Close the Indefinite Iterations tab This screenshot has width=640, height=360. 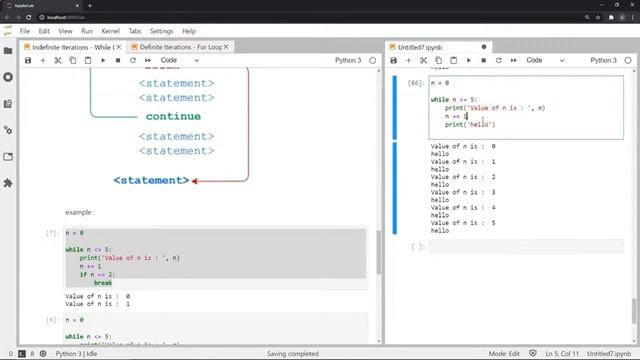[119, 47]
